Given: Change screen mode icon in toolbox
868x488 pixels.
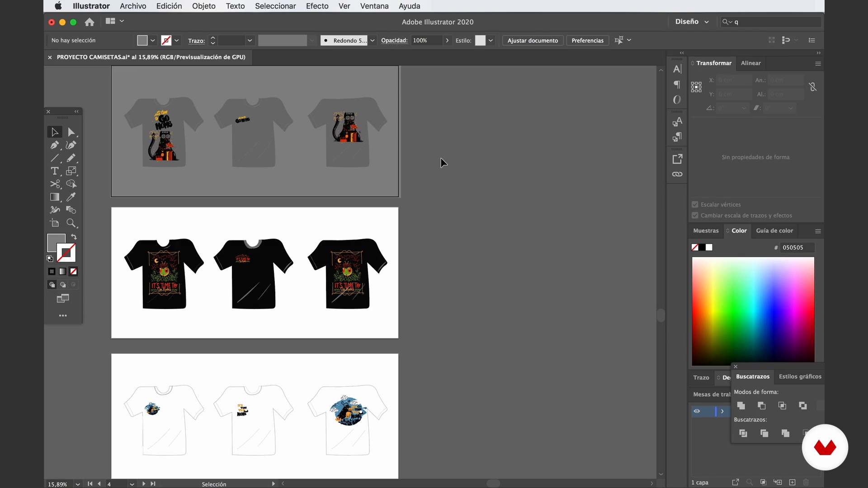Looking at the screenshot, I should [63, 298].
